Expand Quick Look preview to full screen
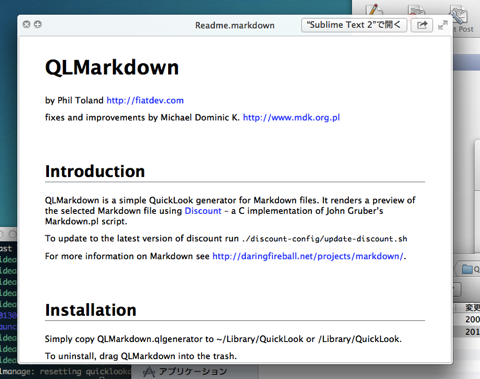 [x=443, y=25]
